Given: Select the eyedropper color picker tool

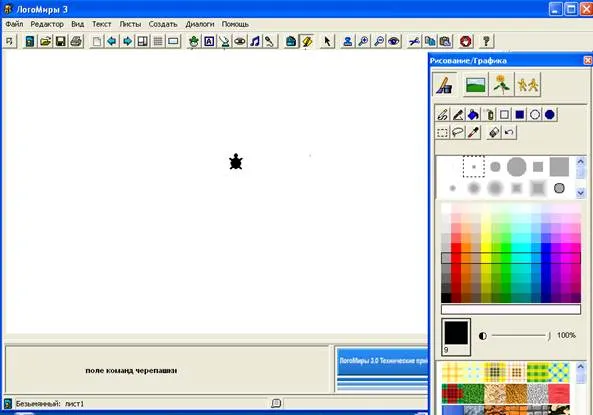Looking at the screenshot, I should coord(473,132).
